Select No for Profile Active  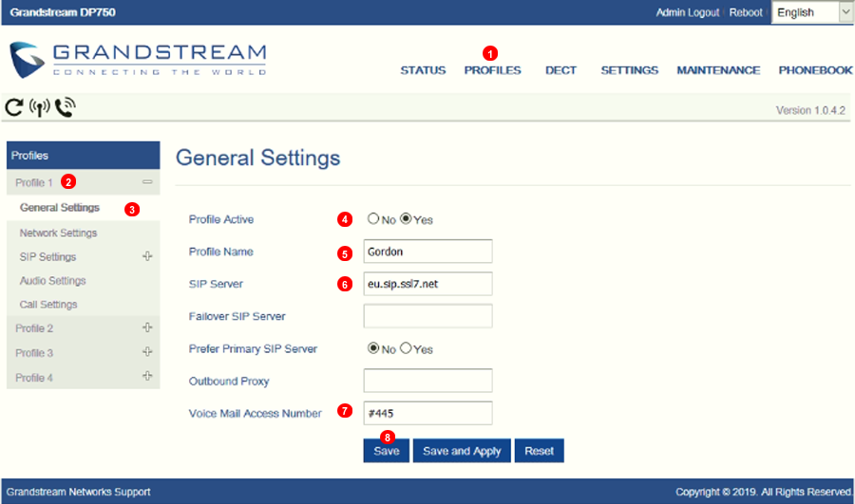pyautogui.click(x=373, y=218)
